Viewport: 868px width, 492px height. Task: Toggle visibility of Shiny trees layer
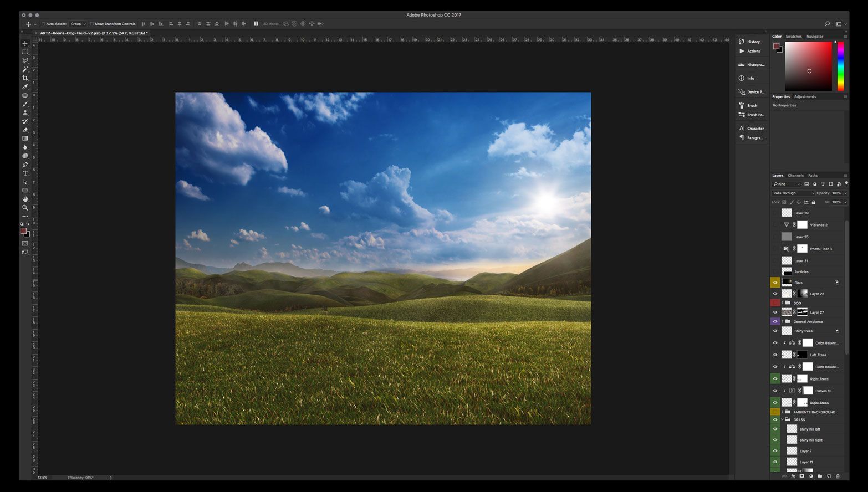coord(775,331)
